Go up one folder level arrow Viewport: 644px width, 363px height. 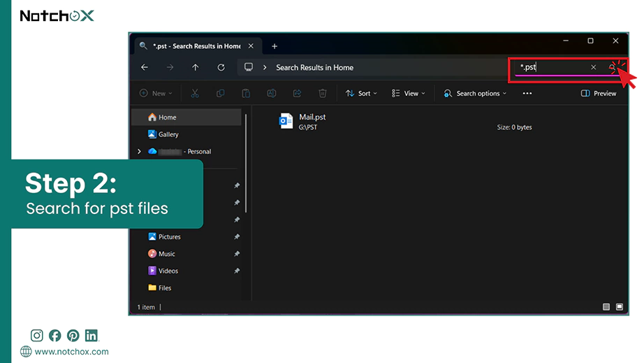196,67
